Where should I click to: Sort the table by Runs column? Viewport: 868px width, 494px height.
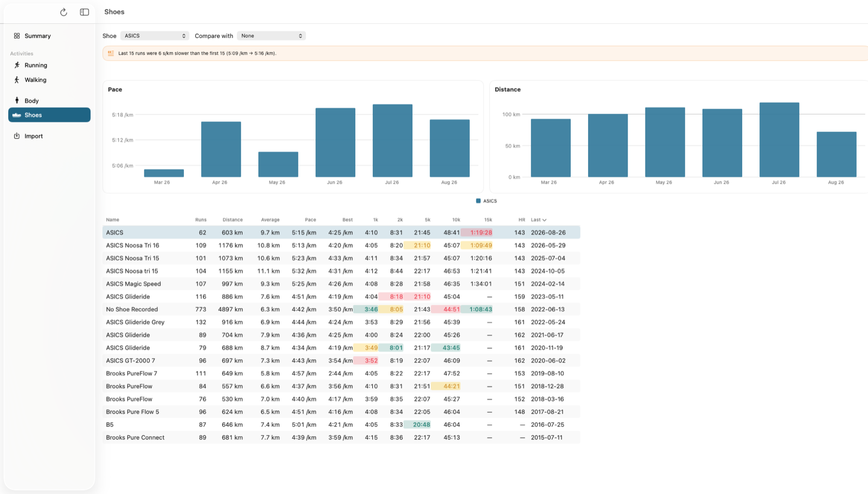click(201, 220)
